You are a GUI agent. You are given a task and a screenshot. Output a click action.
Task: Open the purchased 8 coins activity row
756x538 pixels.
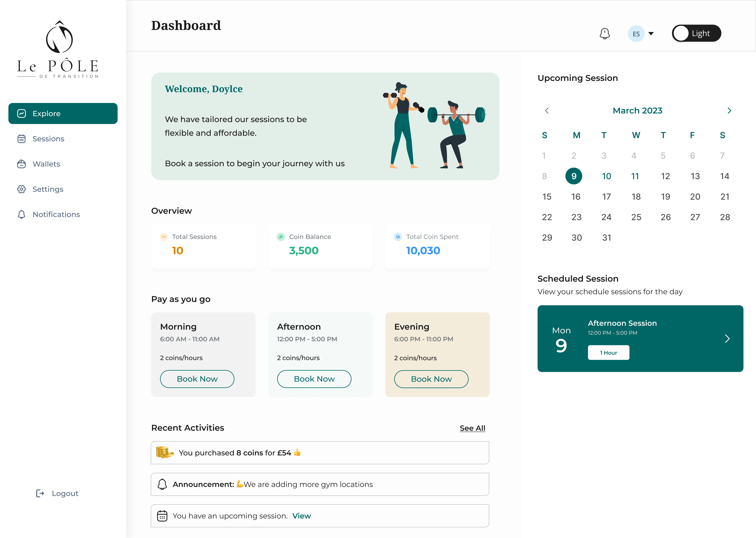[x=320, y=453]
